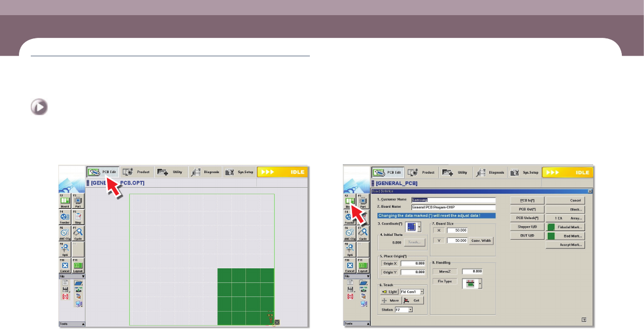Image resolution: width=644 pixels, height=330 pixels.
Task: Click help question mark in Board Definition
Action: pyautogui.click(x=584, y=320)
